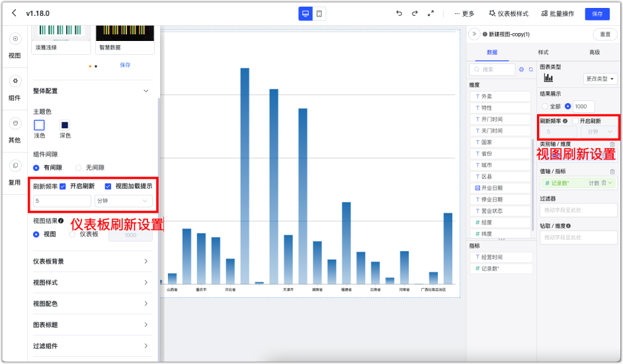Switch to the 样式 tab
The height and width of the screenshot is (364, 623).
pyautogui.click(x=543, y=52)
